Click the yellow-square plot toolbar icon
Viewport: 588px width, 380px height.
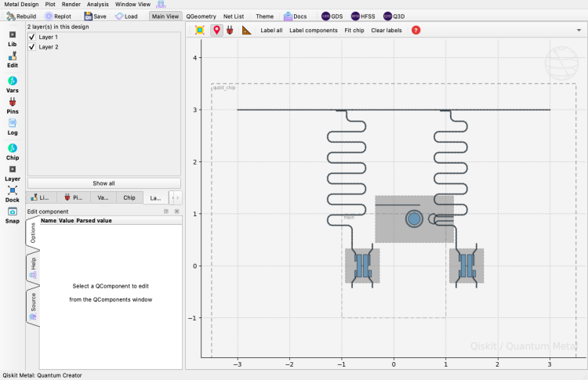click(x=200, y=31)
